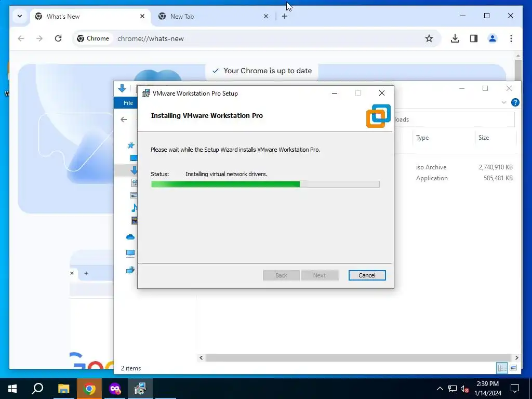This screenshot has width=532, height=399.
Task: Open Chrome profile menu
Action: coord(493,38)
